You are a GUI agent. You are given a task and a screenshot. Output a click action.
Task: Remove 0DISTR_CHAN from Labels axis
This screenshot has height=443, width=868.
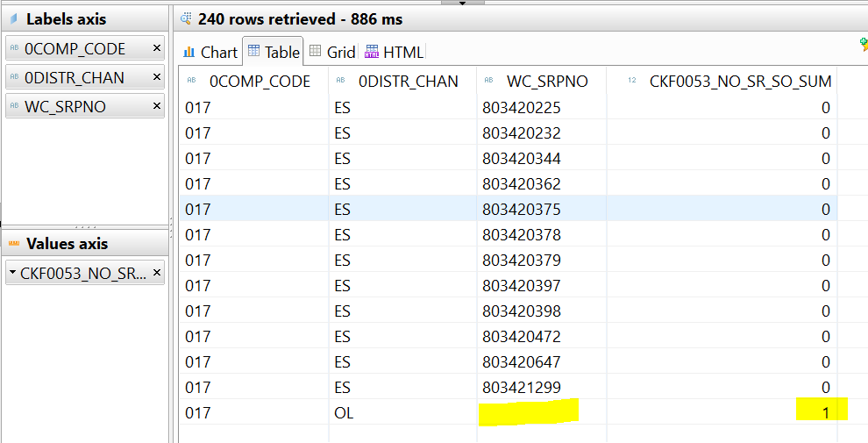pos(157,78)
